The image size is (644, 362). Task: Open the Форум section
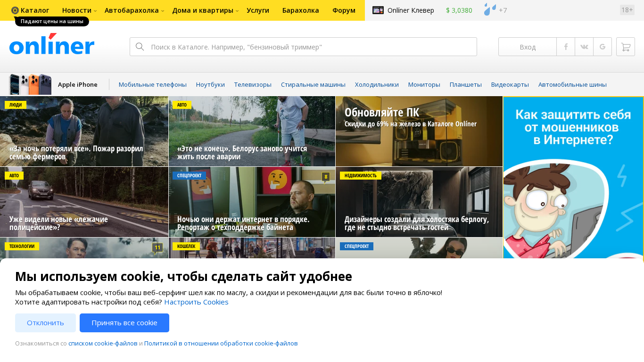[x=344, y=10]
